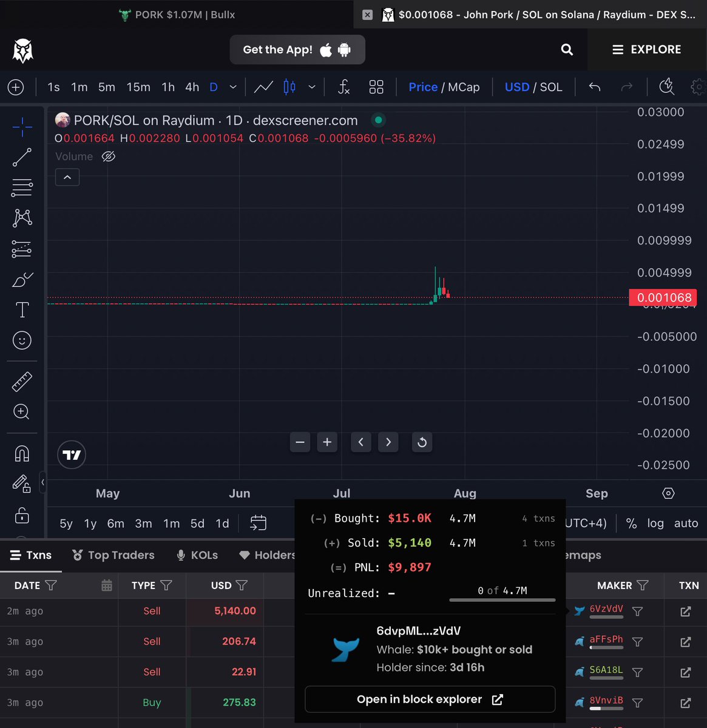707x728 pixels.
Task: Open chart axis settings hexagon icon
Action: coord(668,493)
